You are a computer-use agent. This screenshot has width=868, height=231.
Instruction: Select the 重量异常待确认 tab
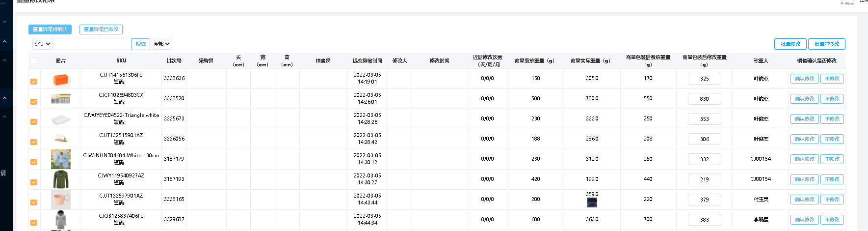pyautogui.click(x=50, y=29)
